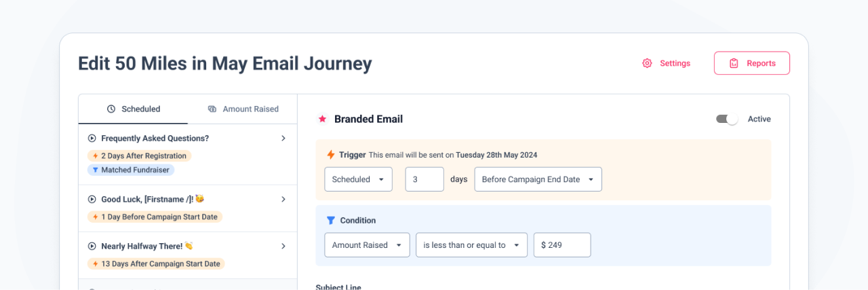This screenshot has width=868, height=290.
Task: Click play icon beside Nearly Halfway There
Action: [92, 246]
